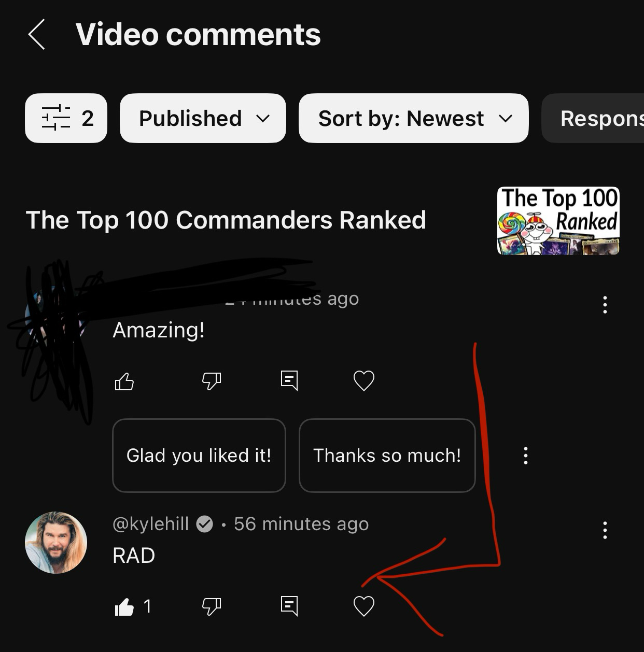Open options menu for "Amazing!" comment
The height and width of the screenshot is (652, 644).
coord(605,305)
